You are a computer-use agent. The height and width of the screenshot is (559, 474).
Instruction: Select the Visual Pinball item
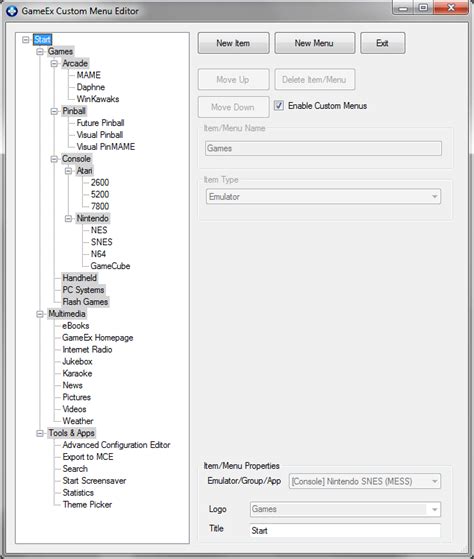(x=99, y=135)
